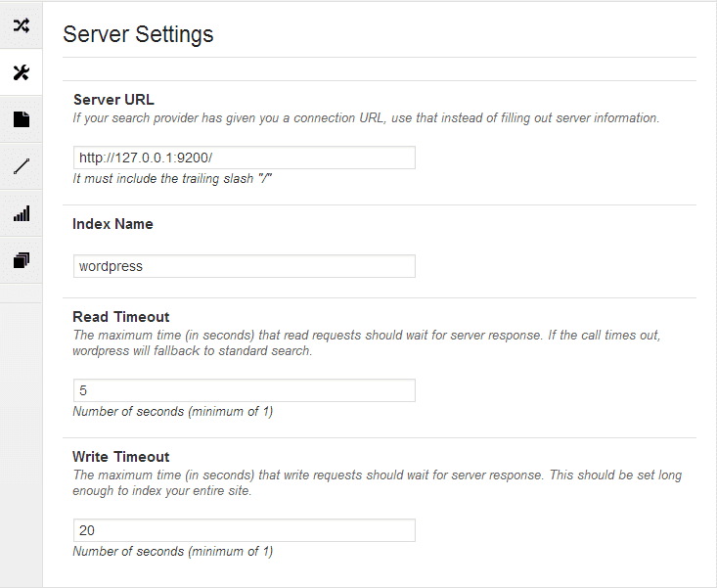Open the signal bars chart sidebar tab

click(x=22, y=213)
